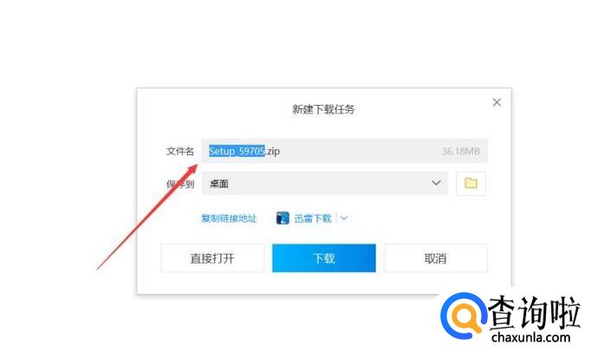Viewport: 591px width, 364px height.
Task: Click inside the file name input field
Action: tap(345, 151)
